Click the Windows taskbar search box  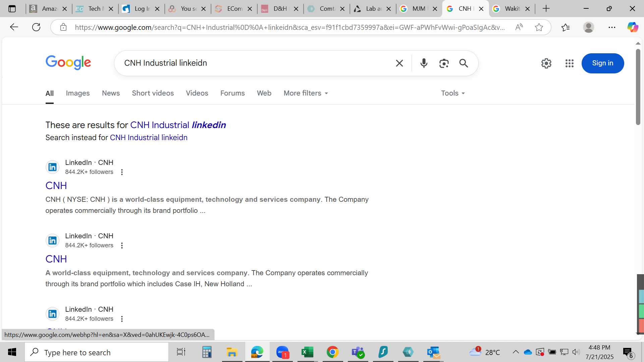click(97, 352)
